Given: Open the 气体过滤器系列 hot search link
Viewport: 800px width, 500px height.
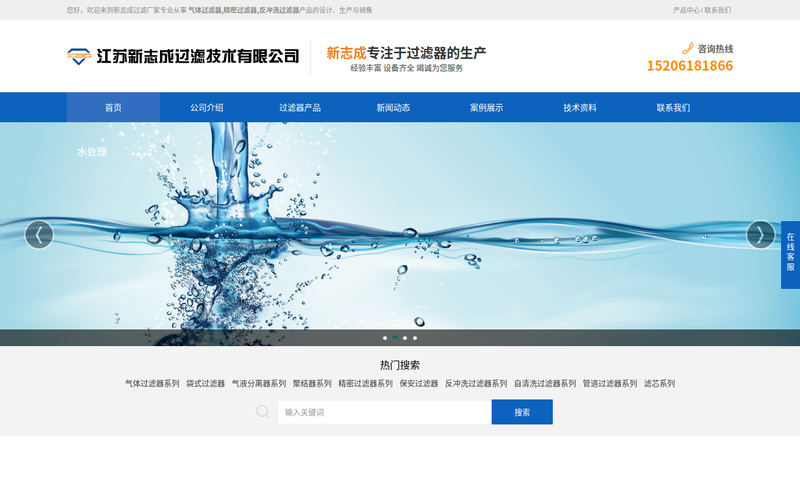Looking at the screenshot, I should tap(152, 384).
